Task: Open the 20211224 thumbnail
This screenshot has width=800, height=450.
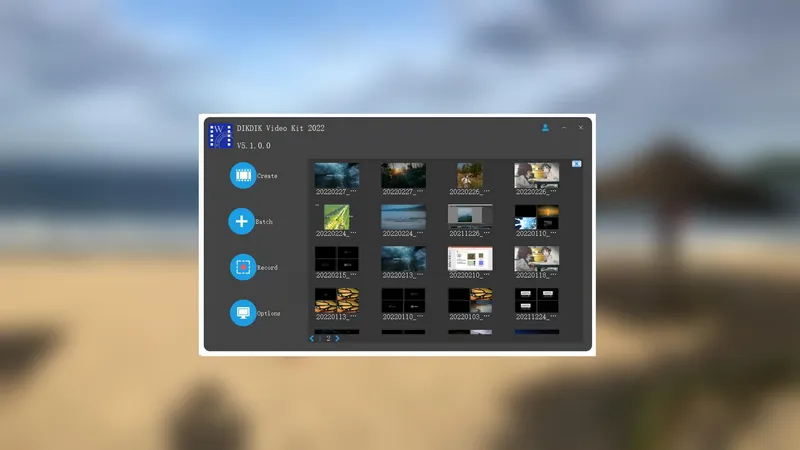Action: click(537, 300)
